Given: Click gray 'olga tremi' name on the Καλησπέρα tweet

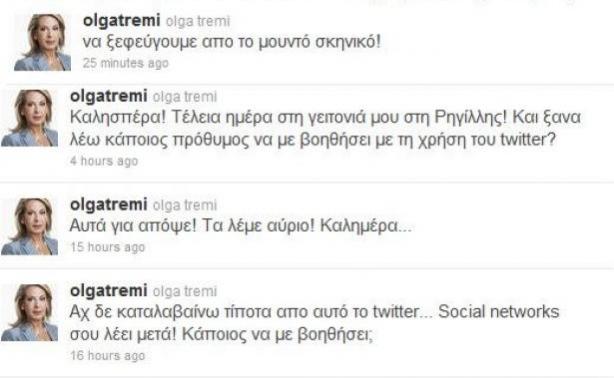Looking at the screenshot, I should click(185, 97).
